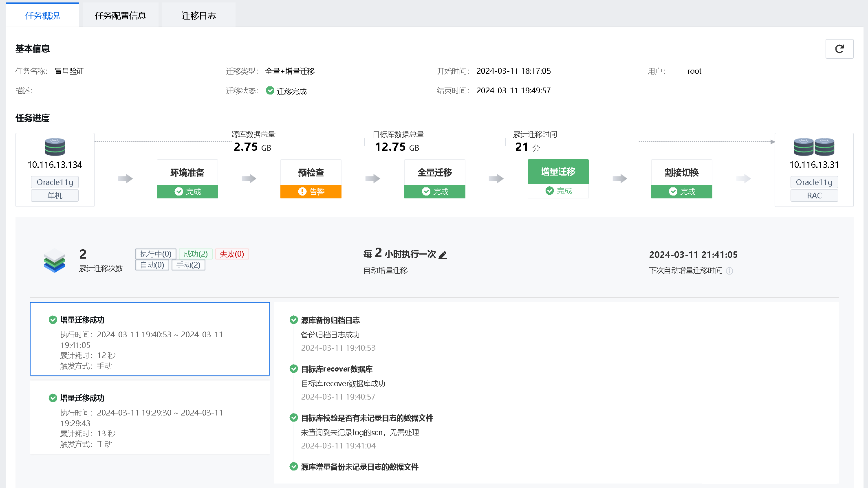Click check icon under 割接切换 step
Viewport: 868px width, 488px height.
point(673,191)
